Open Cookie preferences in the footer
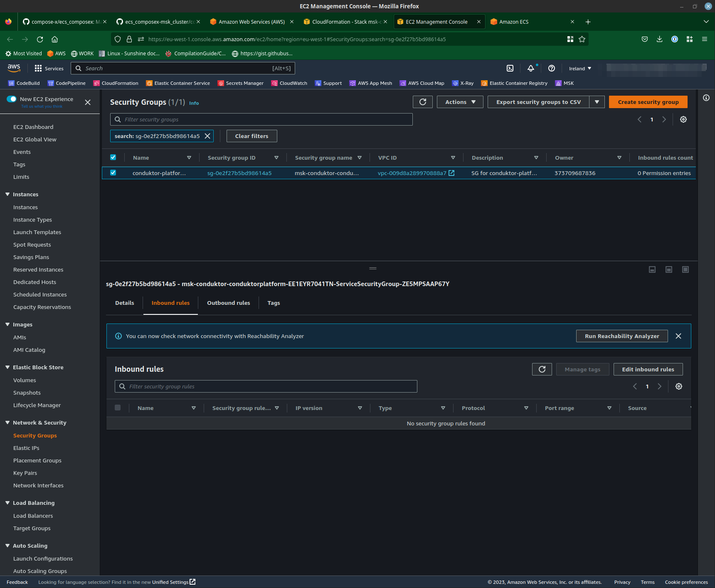This screenshot has width=715, height=588. pyautogui.click(x=686, y=582)
